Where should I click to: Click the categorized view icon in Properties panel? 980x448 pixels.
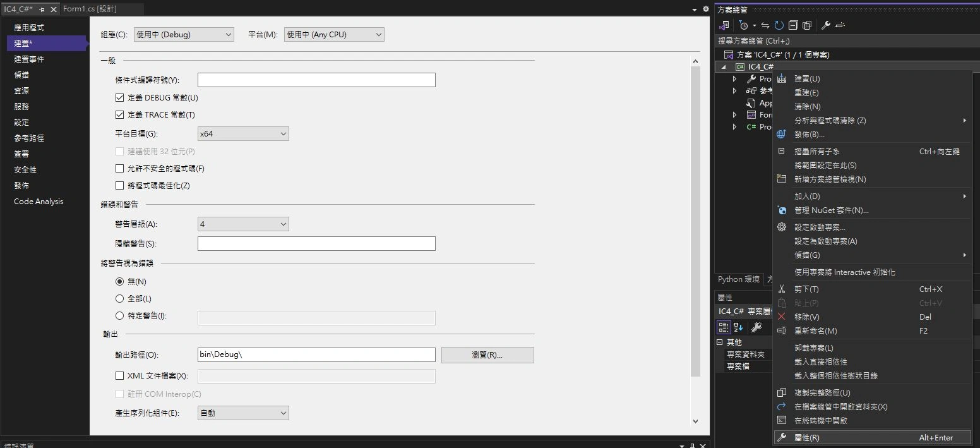point(724,327)
